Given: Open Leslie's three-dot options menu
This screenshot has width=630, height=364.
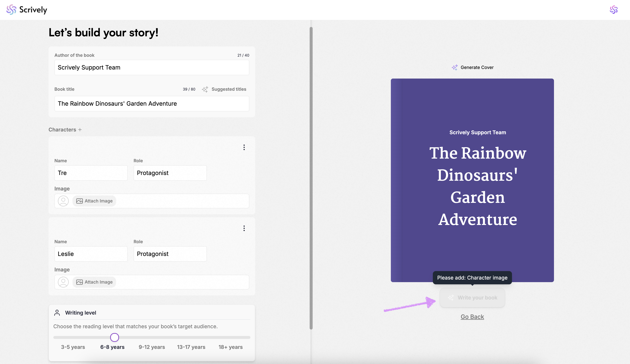Looking at the screenshot, I should tap(244, 228).
